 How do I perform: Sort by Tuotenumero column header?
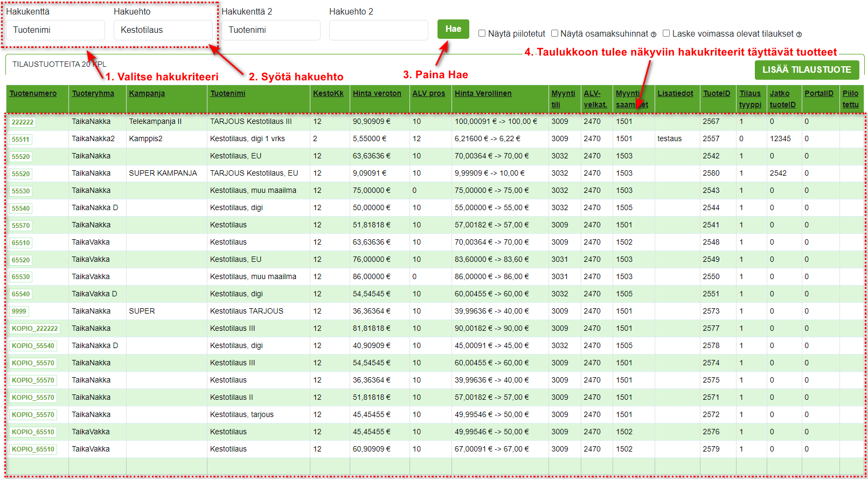click(x=33, y=93)
